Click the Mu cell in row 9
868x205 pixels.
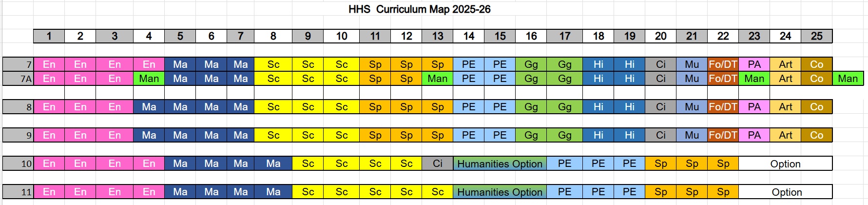point(692,135)
